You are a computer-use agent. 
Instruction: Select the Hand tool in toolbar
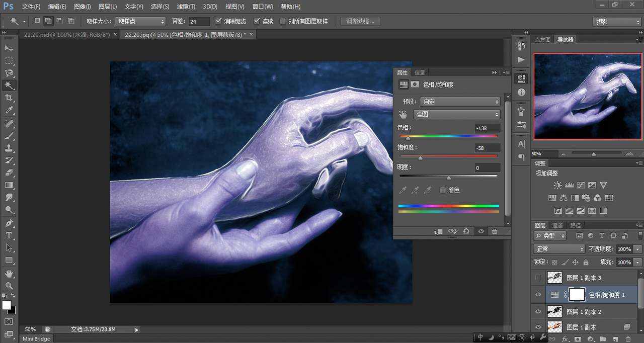tap(9, 274)
